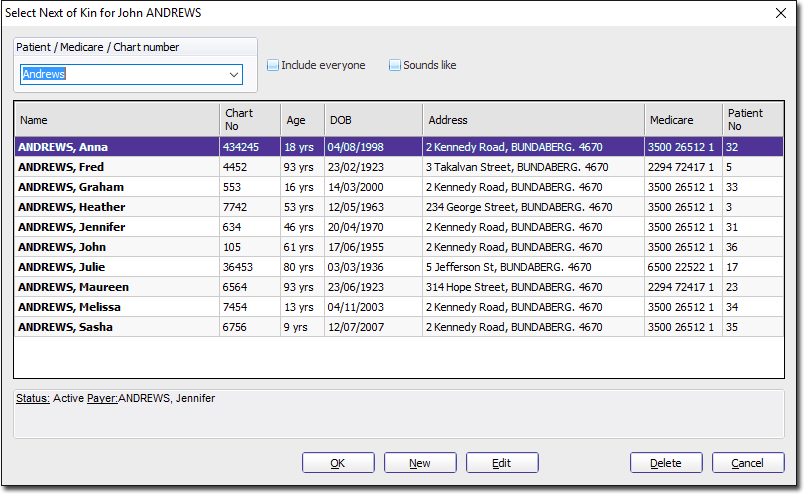Image resolution: width=804 pixels, height=494 pixels.
Task: Sort the list by Name column header
Action: tap(116, 120)
